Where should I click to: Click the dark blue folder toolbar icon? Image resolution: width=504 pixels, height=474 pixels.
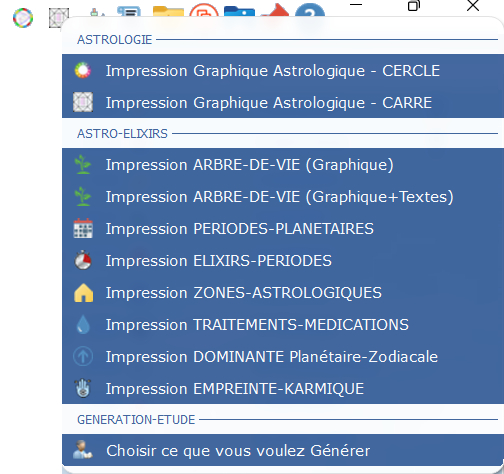pyautogui.click(x=239, y=10)
